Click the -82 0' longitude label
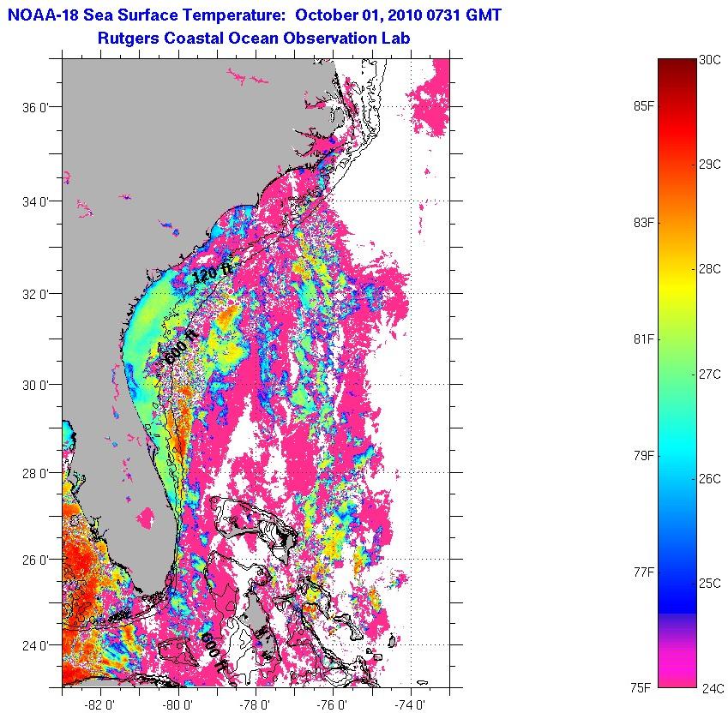The image size is (728, 713). pos(100,705)
